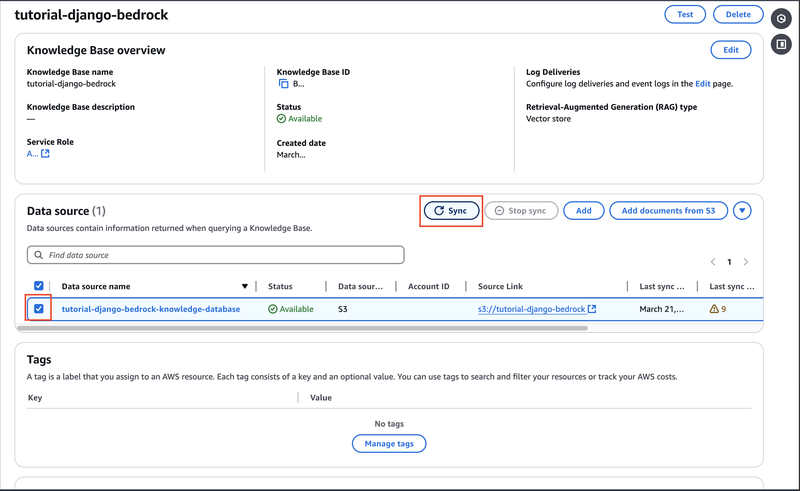Click the March 21 last sync cell
800x491 pixels.
coord(662,309)
